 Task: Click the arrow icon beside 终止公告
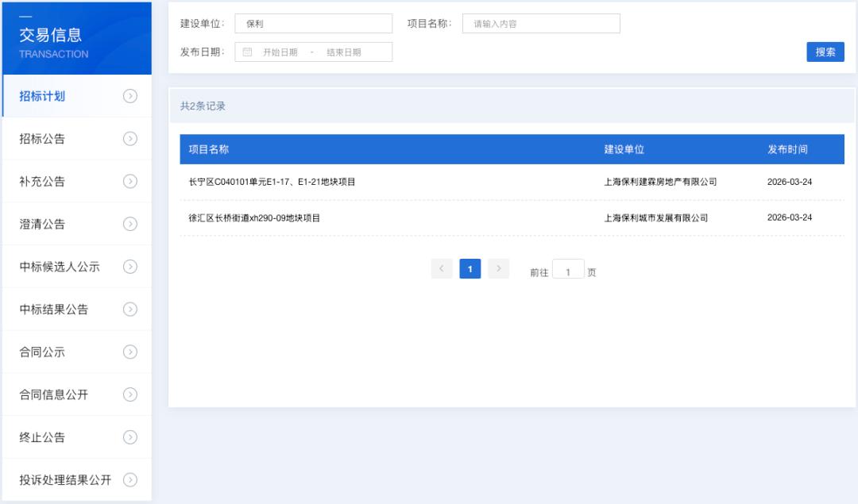click(130, 437)
